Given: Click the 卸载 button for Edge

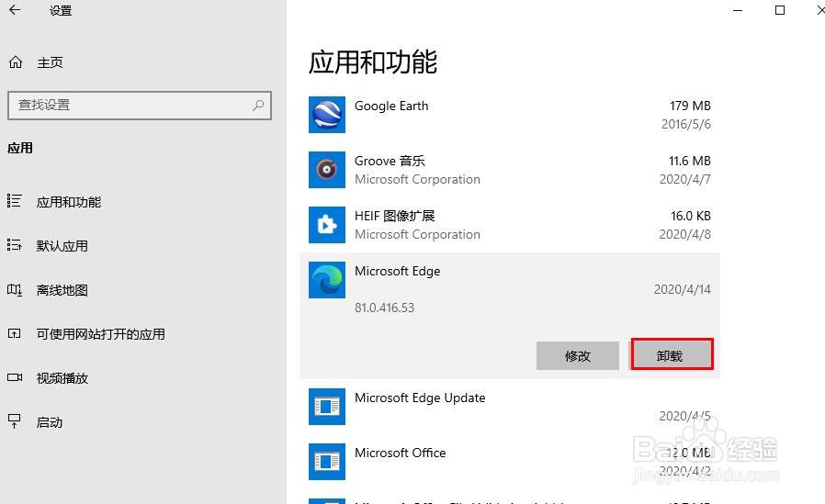Looking at the screenshot, I should (x=672, y=354).
